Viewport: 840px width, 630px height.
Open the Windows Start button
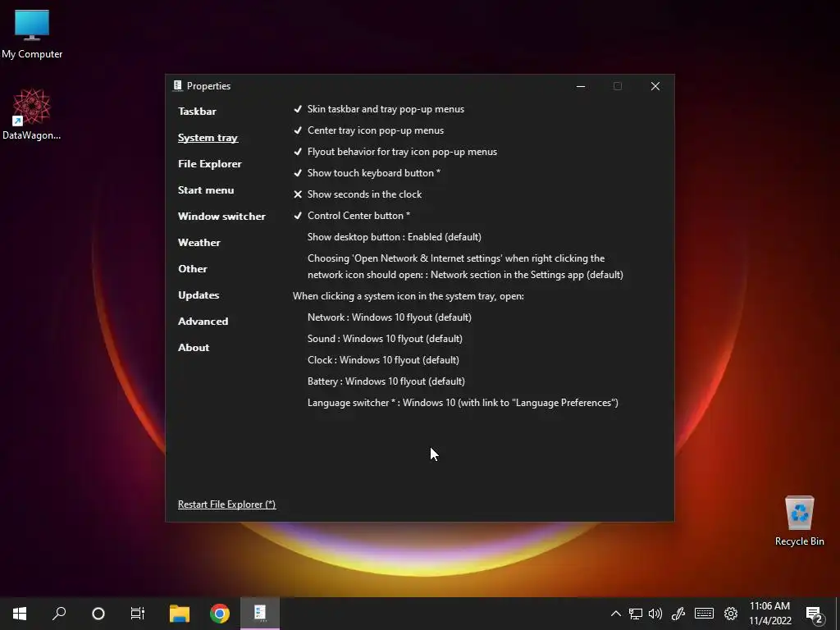pyautogui.click(x=20, y=614)
